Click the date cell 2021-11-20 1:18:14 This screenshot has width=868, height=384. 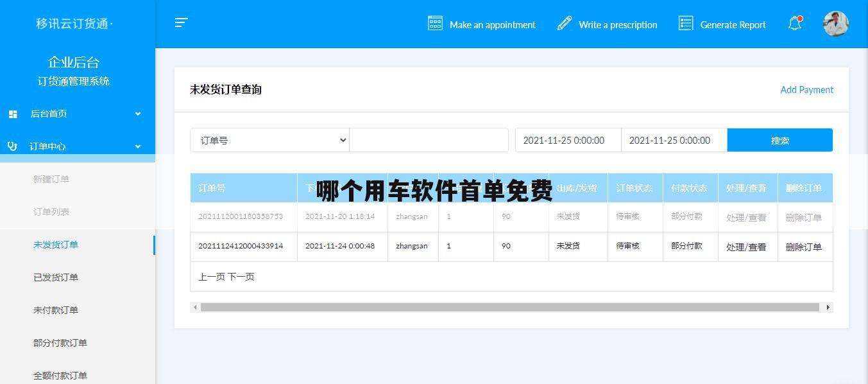[x=340, y=216]
